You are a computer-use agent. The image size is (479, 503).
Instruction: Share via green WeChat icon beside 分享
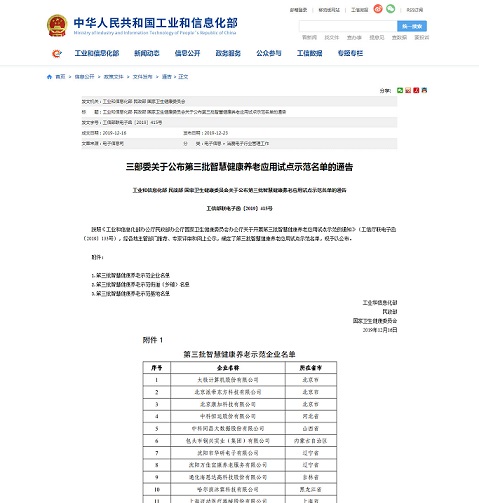400,90
